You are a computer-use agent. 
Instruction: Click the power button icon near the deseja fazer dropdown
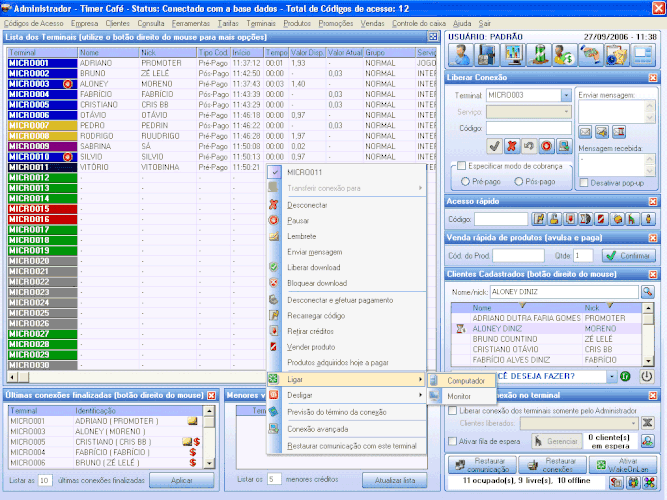point(647,377)
